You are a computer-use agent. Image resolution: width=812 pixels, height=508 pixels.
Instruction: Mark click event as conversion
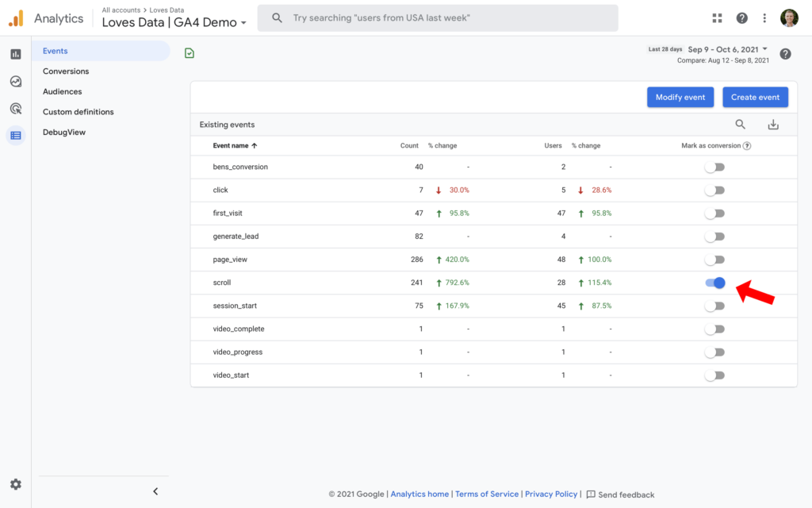click(x=714, y=190)
